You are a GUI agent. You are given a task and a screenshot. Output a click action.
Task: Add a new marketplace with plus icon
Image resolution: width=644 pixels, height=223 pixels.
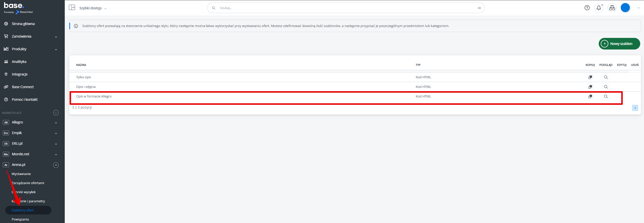[56, 113]
